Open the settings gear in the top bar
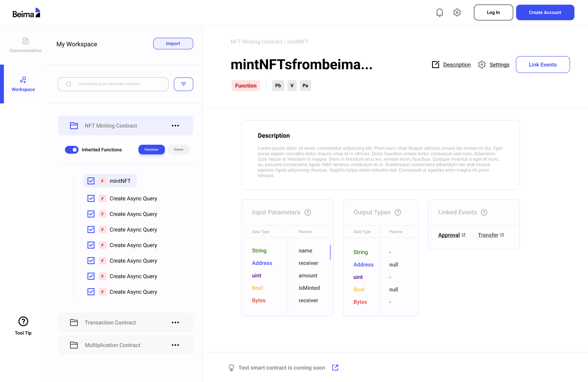 tap(457, 12)
